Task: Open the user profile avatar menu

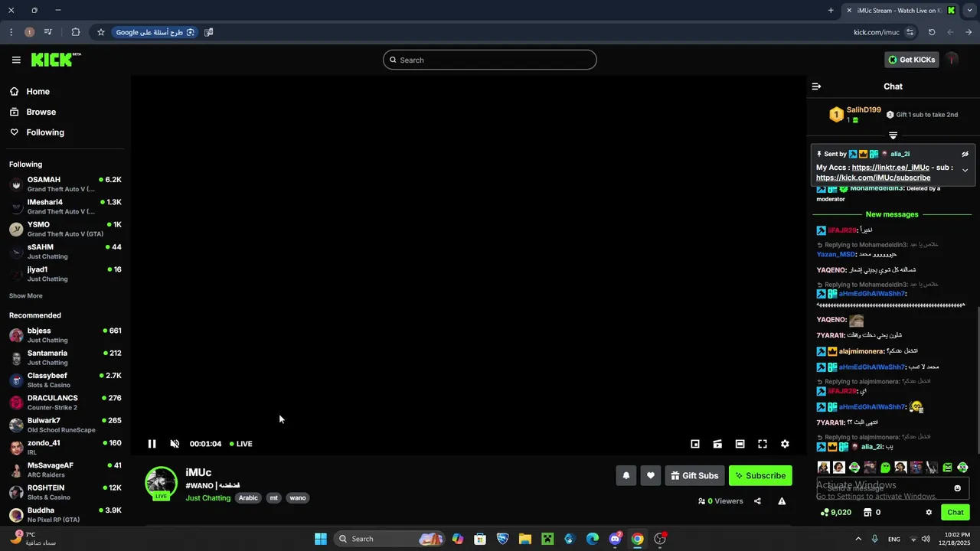Action: point(952,60)
